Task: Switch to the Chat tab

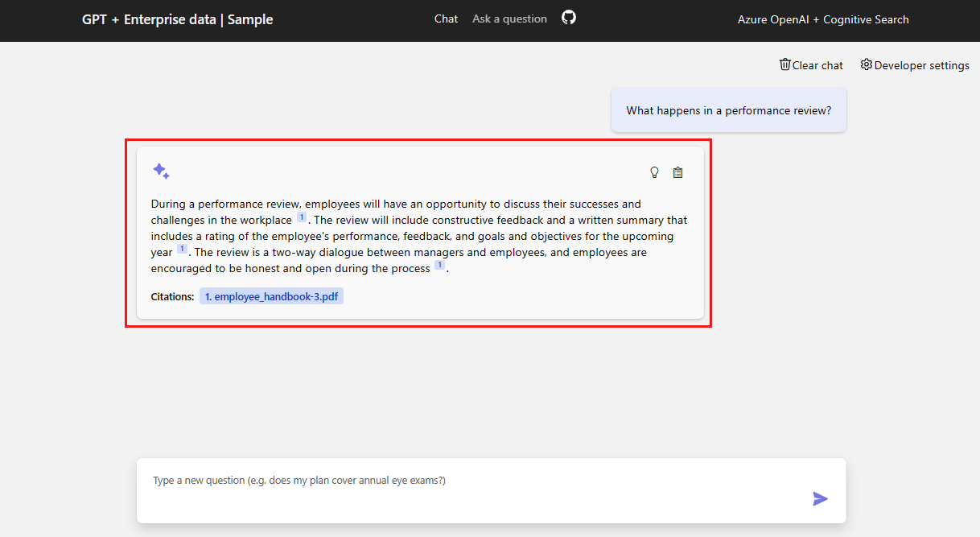Action: (x=446, y=19)
